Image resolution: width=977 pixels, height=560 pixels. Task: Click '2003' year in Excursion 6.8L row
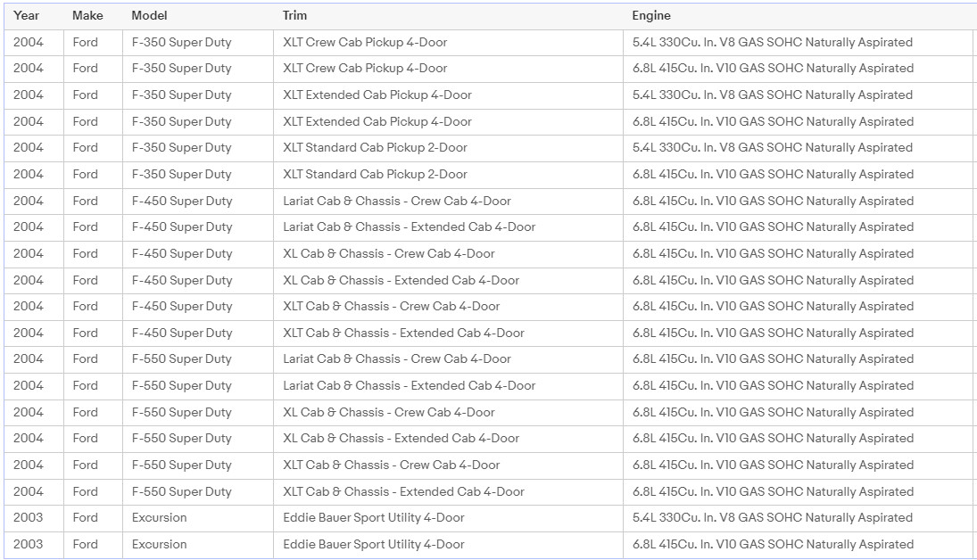click(28, 545)
